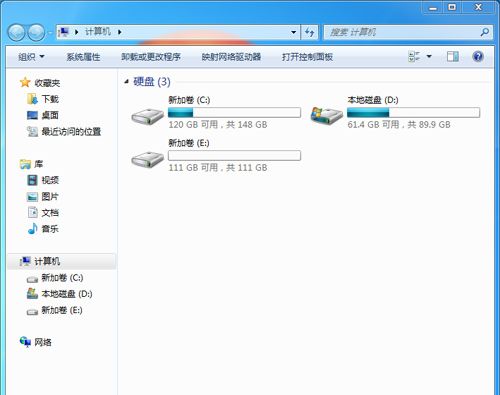Click the text 61.4 GB 可用 , 共 89.9 GB
Viewport: 500px width, 395px height.
point(399,125)
